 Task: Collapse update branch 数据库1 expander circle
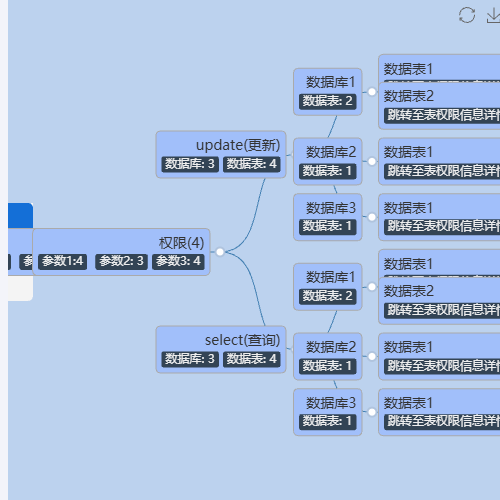(372, 92)
